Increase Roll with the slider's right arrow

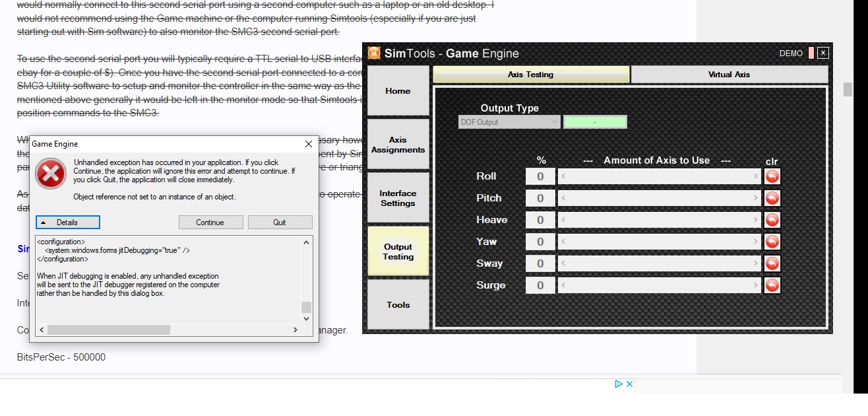(756, 176)
